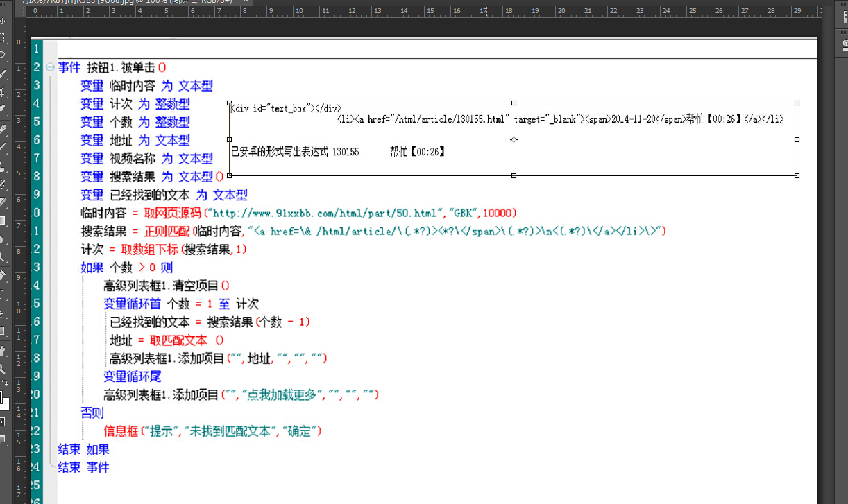Select the Clone Stamp tool
848x504 pixels.
(x=3, y=166)
